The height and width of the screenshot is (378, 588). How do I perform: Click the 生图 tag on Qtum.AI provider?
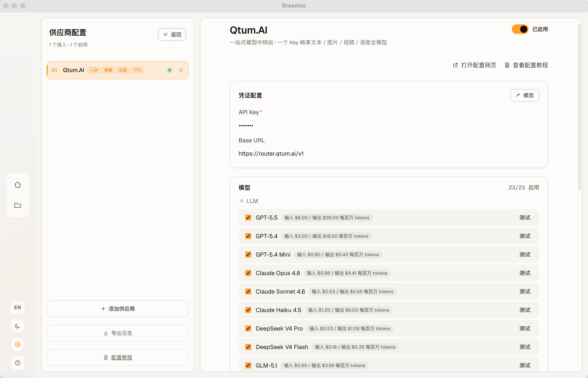[123, 70]
